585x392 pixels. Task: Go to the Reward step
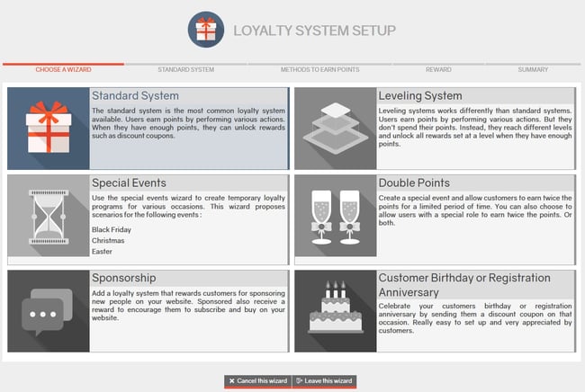tap(438, 69)
